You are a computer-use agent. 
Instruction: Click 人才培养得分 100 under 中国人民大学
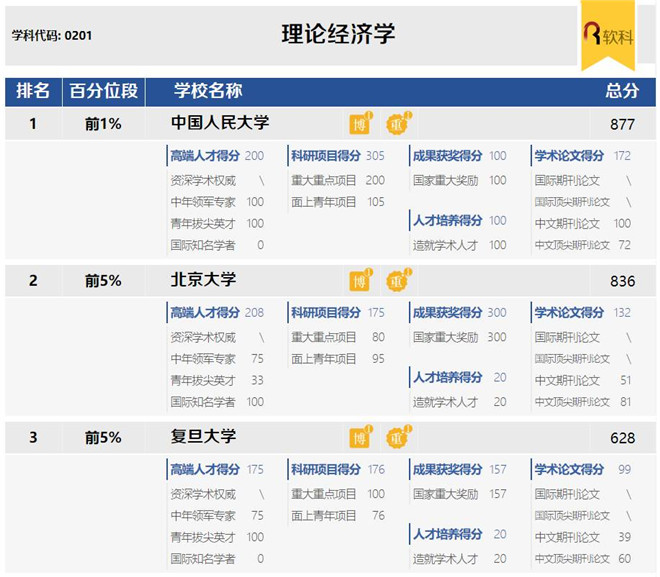[459, 221]
